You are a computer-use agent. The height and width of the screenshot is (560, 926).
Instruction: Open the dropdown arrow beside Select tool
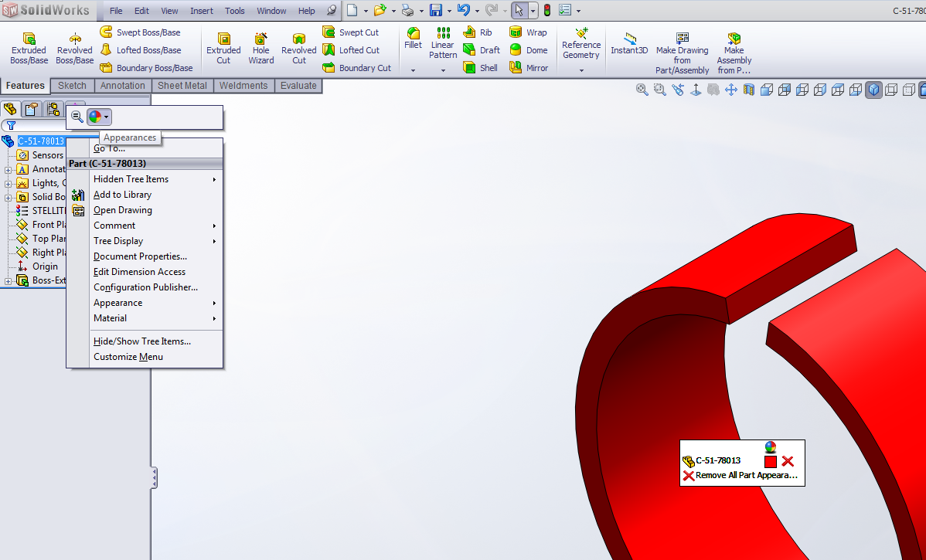pyautogui.click(x=533, y=11)
